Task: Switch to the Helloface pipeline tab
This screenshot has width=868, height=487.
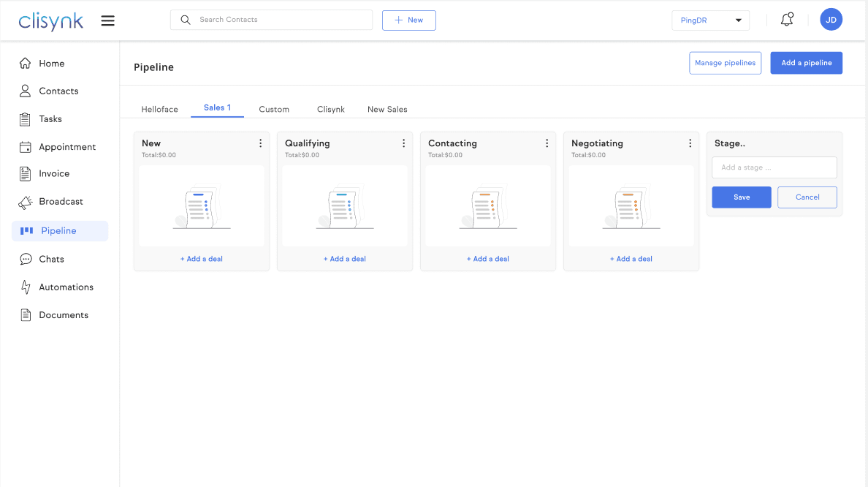Action: click(x=159, y=109)
